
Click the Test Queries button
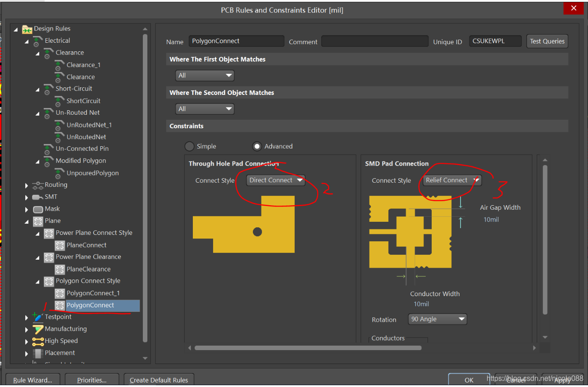[x=547, y=41]
